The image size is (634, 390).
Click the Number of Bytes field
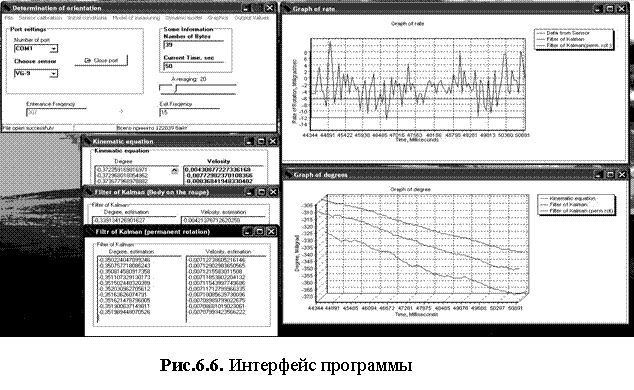pyautogui.click(x=193, y=45)
